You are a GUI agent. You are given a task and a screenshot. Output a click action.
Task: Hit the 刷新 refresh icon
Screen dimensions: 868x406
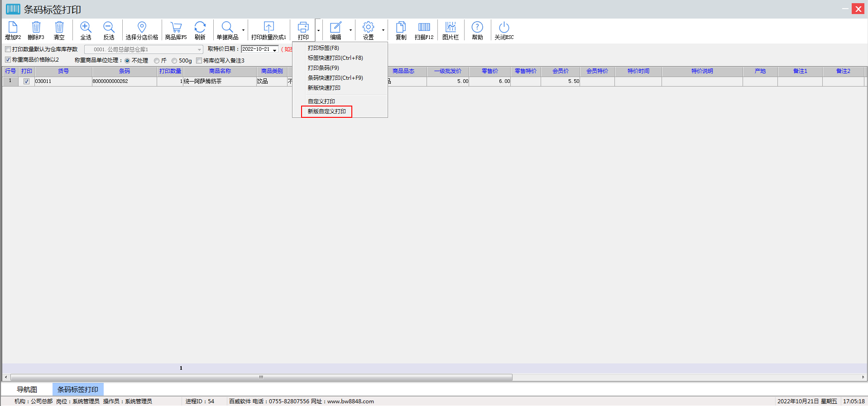pyautogui.click(x=200, y=28)
